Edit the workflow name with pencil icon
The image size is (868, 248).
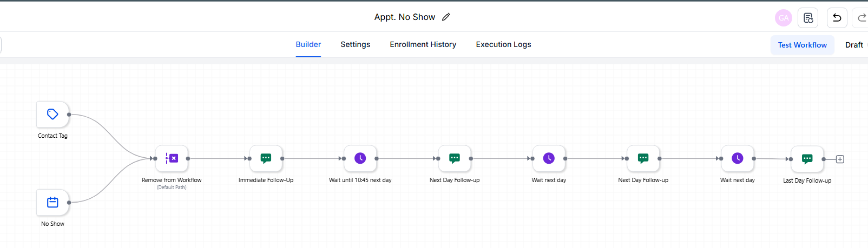click(446, 17)
